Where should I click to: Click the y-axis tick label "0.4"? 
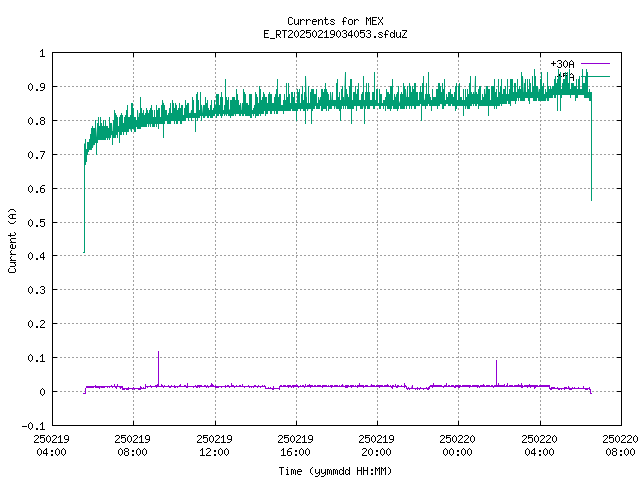tap(36, 256)
